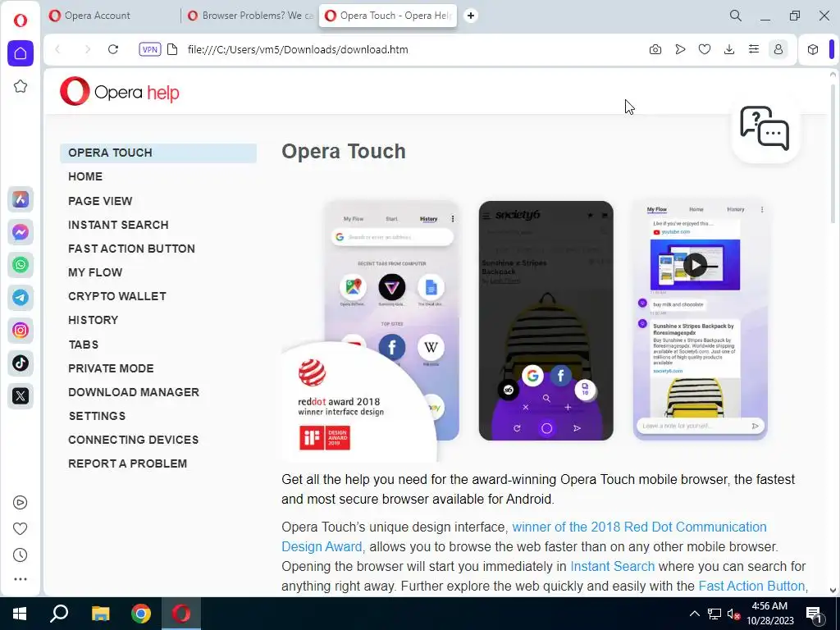Viewport: 840px width, 630px height.
Task: Open Instagram in sidebar
Action: coord(21,330)
